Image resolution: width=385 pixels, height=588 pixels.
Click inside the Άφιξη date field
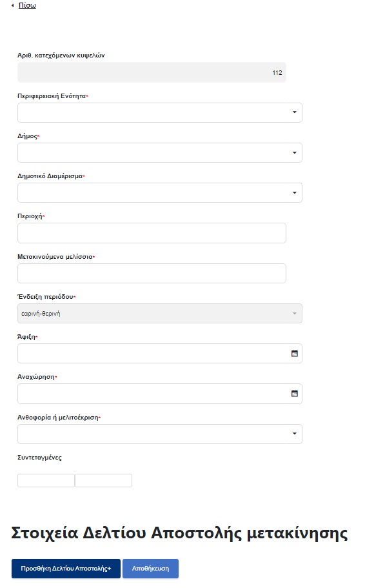[x=159, y=354]
